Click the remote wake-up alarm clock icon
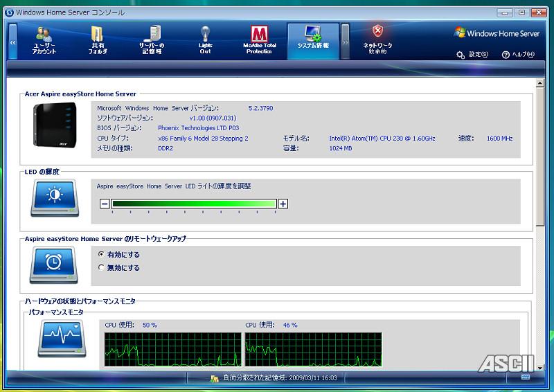Viewport: 554px width, 392px height. tap(54, 264)
